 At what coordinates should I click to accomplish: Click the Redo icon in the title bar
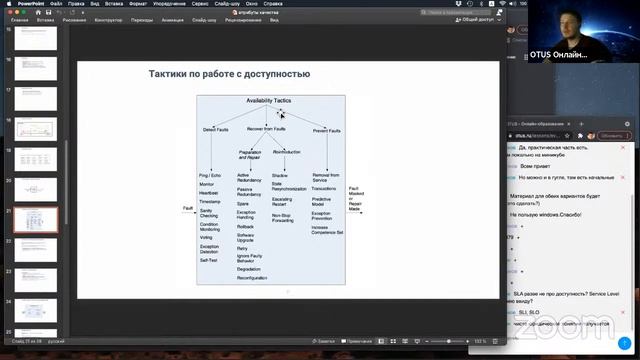pyautogui.click(x=73, y=13)
